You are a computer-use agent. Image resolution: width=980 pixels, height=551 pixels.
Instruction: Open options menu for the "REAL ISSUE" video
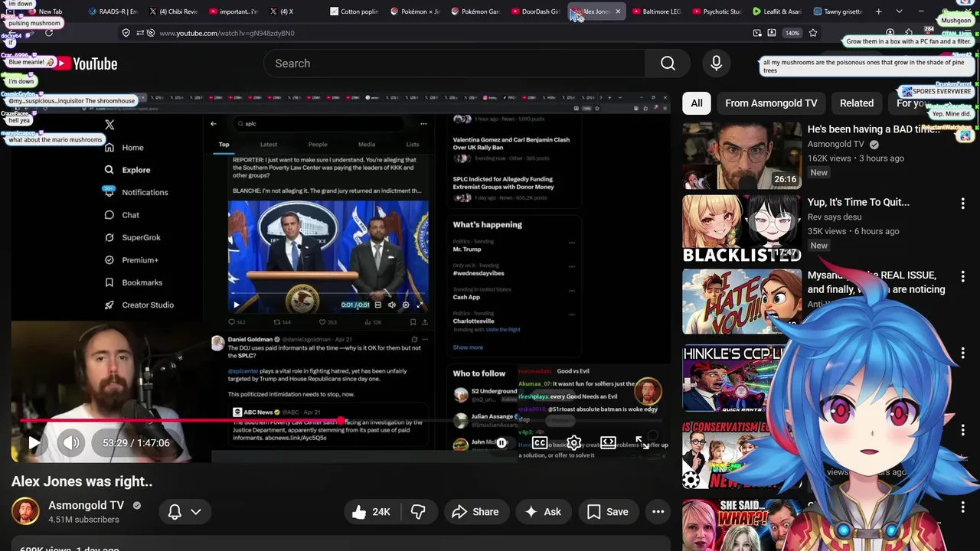[962, 276]
